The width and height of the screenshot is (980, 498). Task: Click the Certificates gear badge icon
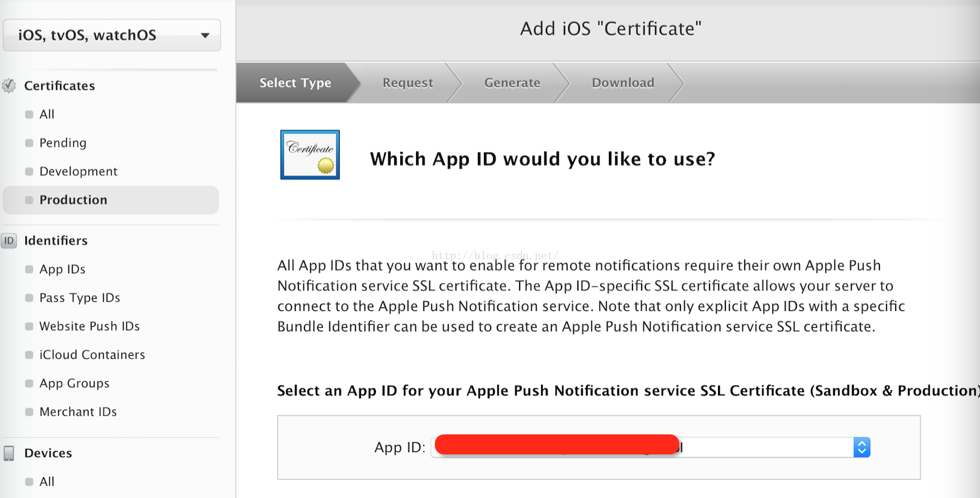point(9,85)
